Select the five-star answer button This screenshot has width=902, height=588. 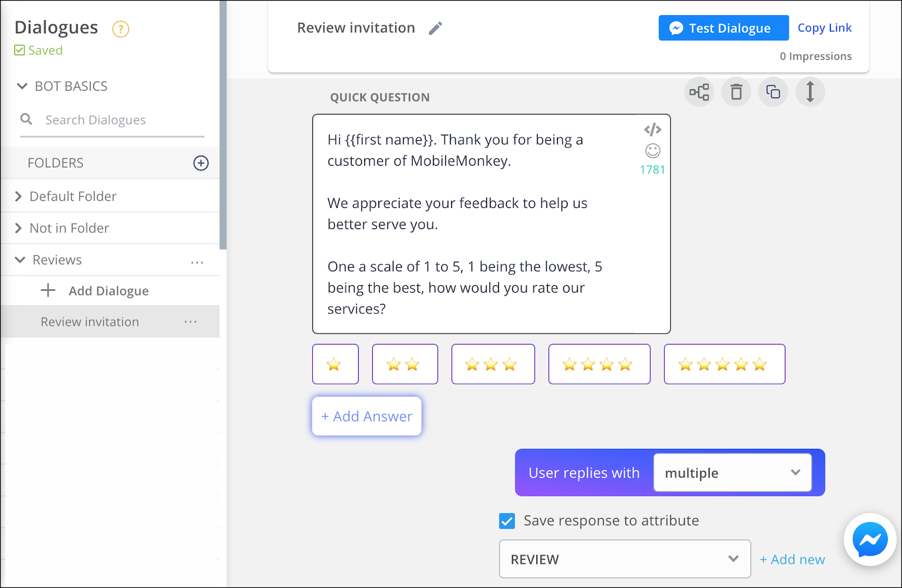pos(724,364)
